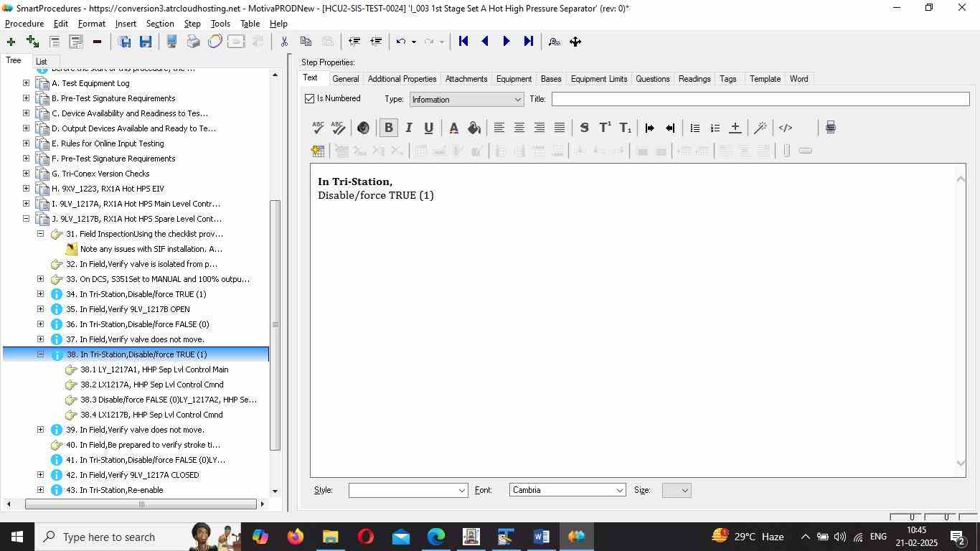The height and width of the screenshot is (551, 980).
Task: Pick font color with the A icon
Action: click(x=453, y=128)
